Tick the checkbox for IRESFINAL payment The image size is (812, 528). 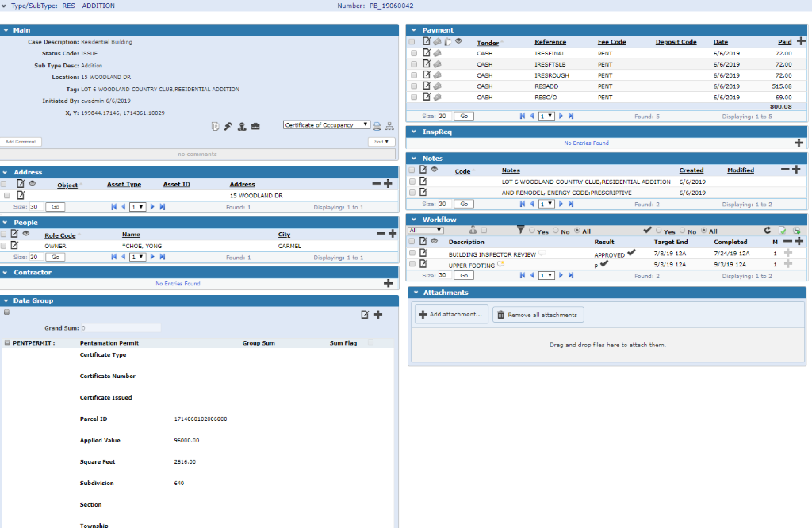(x=414, y=53)
